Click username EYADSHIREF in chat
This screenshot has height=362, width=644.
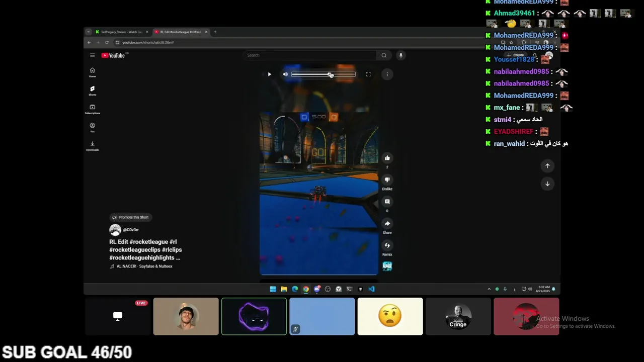click(x=513, y=132)
